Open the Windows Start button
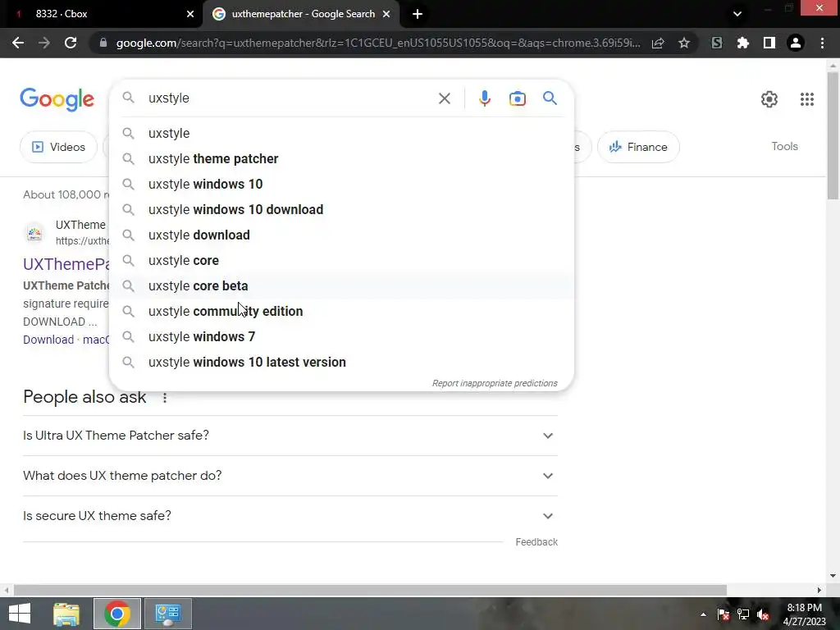840x630 pixels. coord(20,614)
